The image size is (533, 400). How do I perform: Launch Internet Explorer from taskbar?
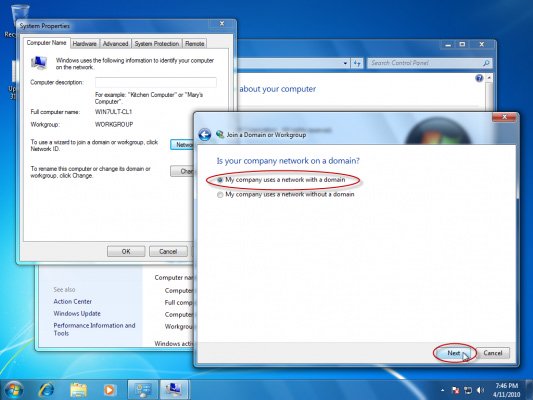click(46, 389)
